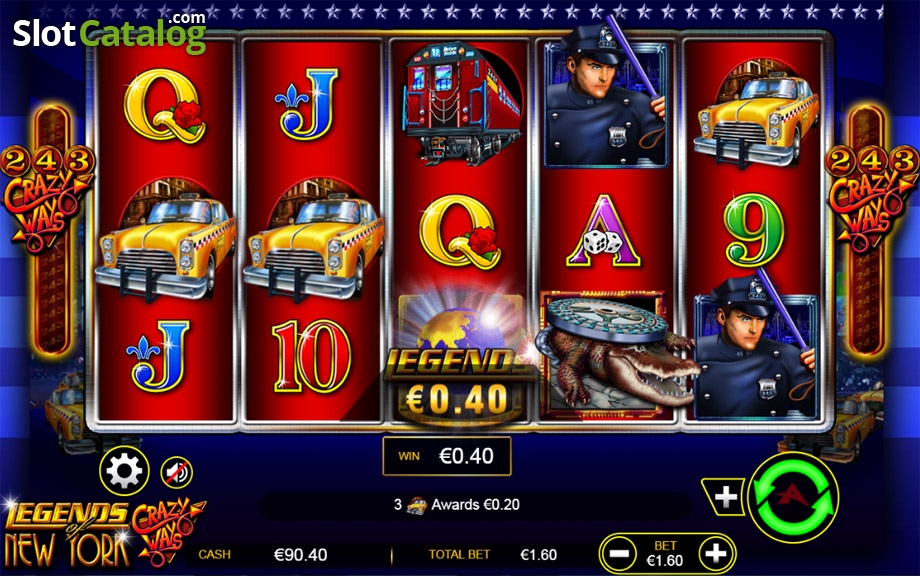Screen dimensions: 920x576
Task: Click the red 10 symbol
Action: click(311, 357)
